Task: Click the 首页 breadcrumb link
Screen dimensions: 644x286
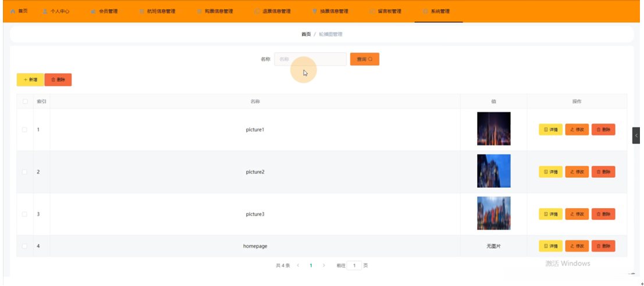Action: coord(306,34)
